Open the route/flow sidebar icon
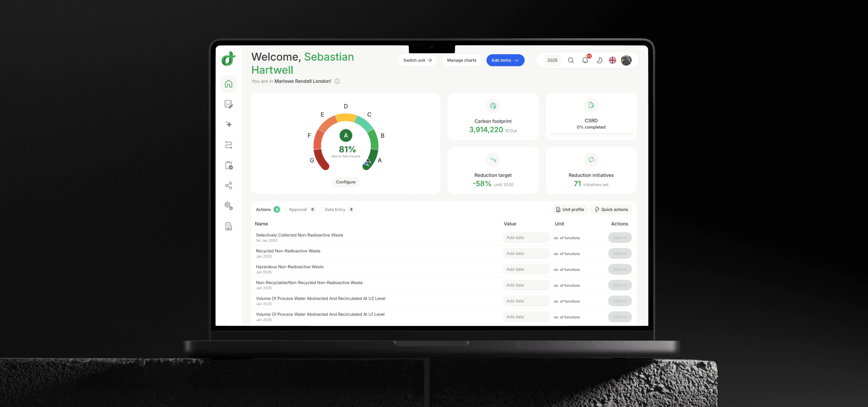This screenshot has height=407, width=868. [229, 145]
